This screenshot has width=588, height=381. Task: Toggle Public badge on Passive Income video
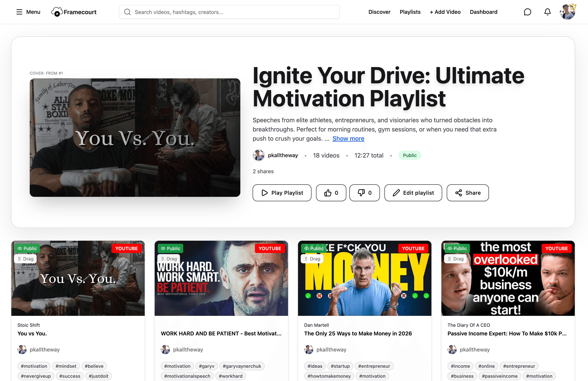click(x=457, y=248)
